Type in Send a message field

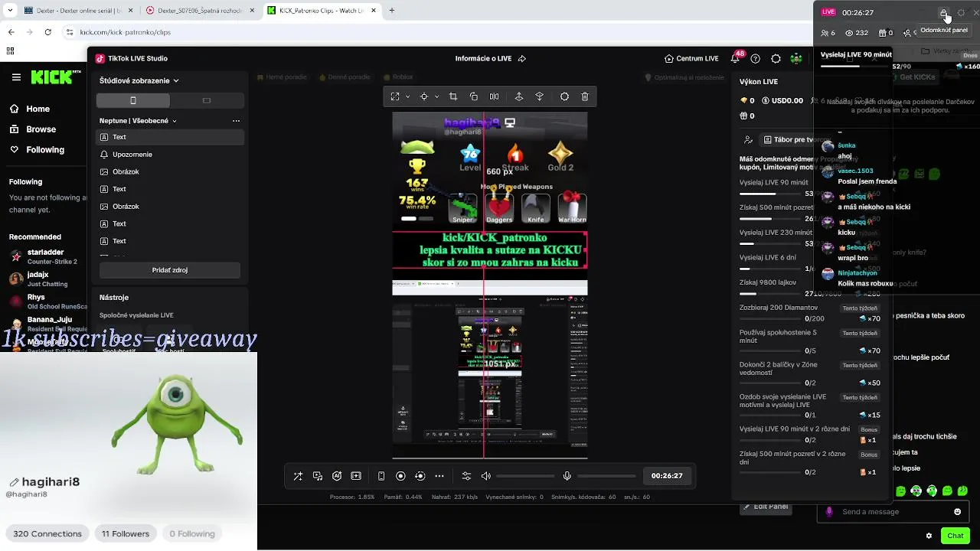(893, 512)
